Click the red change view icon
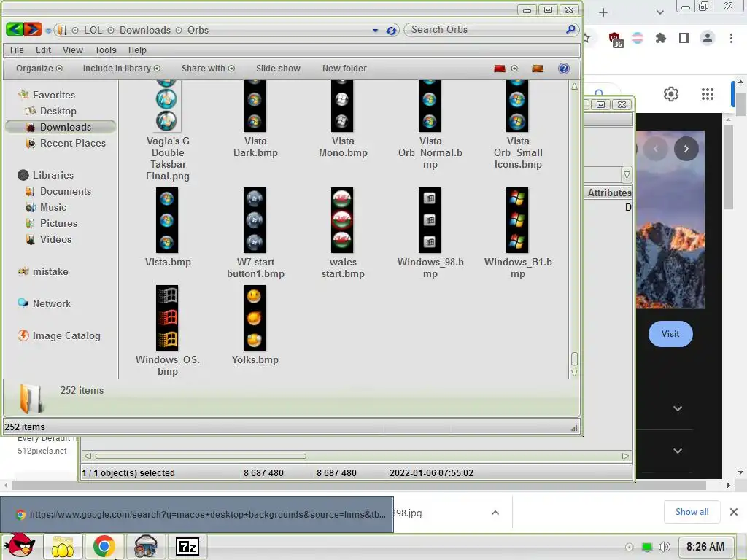 [499, 69]
